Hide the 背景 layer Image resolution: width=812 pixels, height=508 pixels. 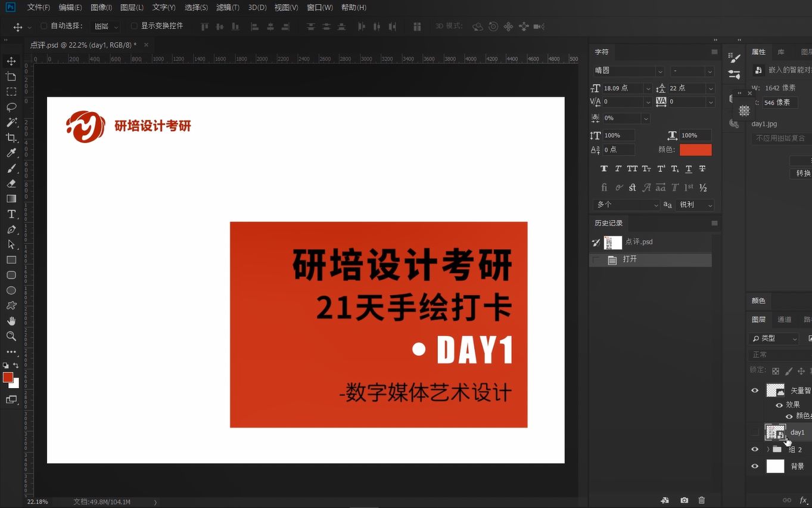755,466
